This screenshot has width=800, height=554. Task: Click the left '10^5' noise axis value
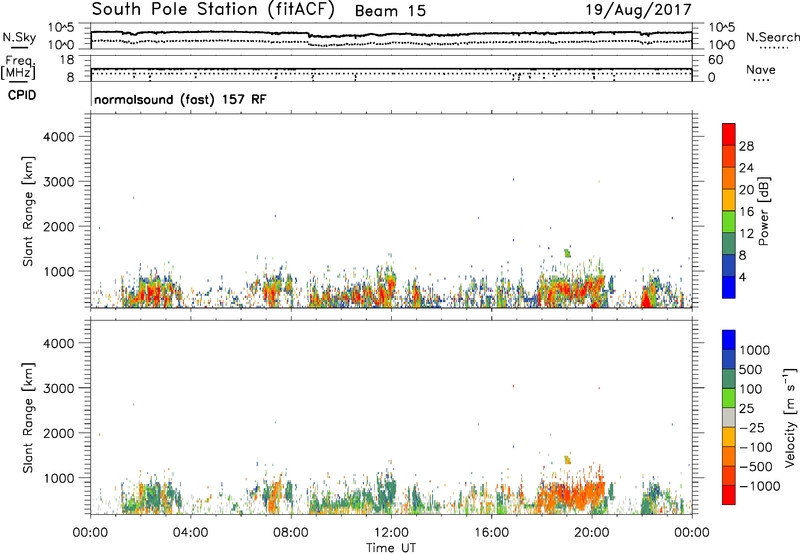[61, 28]
